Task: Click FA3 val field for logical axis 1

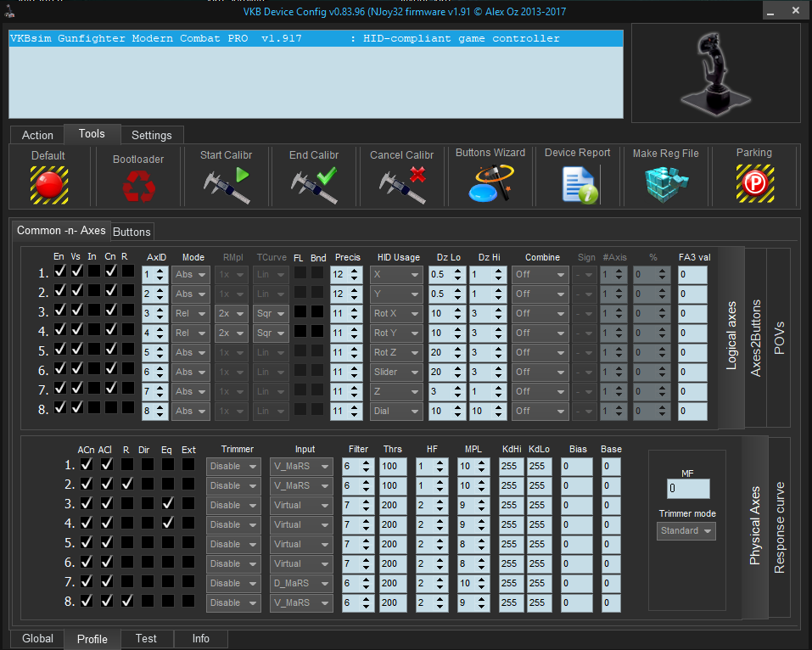Action: [x=692, y=274]
